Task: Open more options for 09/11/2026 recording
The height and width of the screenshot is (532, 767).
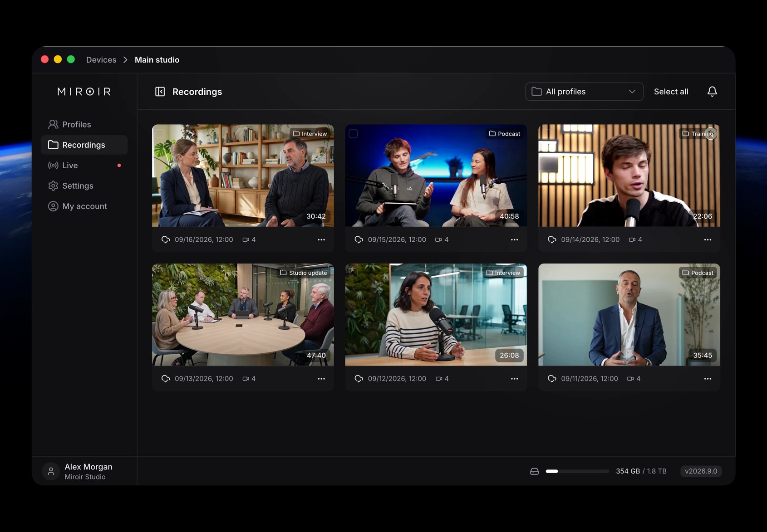Action: click(x=708, y=379)
